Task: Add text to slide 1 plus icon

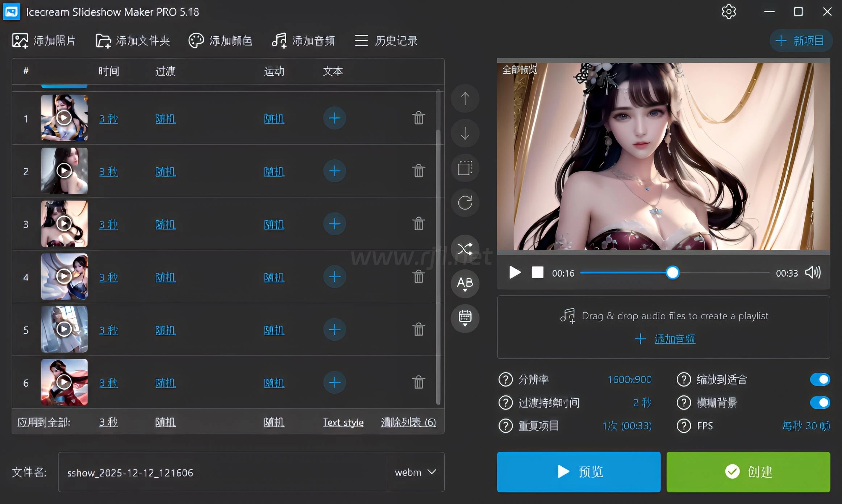Action: coord(334,118)
